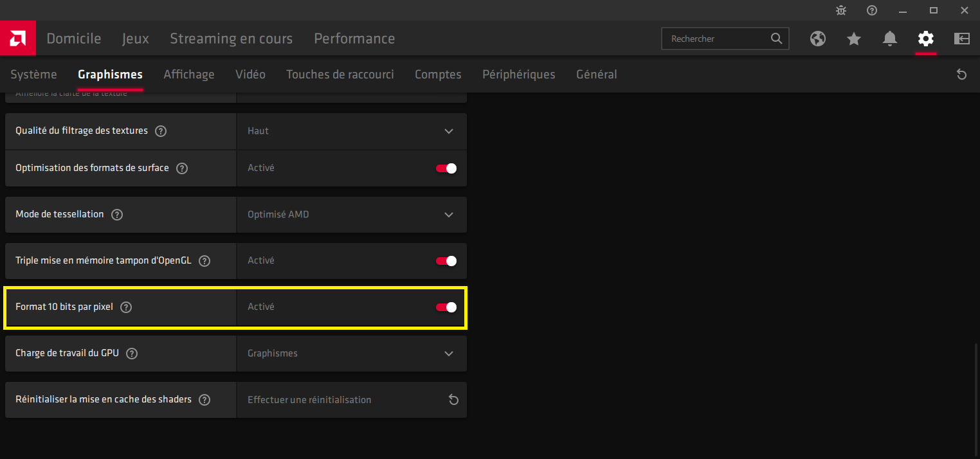Click the sidebar panel toggle icon

(x=961, y=39)
